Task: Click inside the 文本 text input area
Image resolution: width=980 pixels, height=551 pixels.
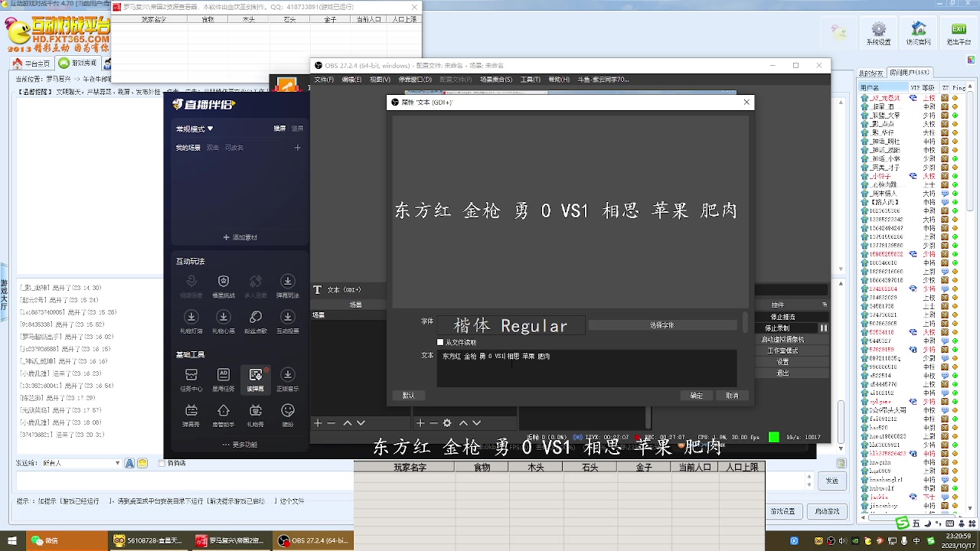Action: tap(587, 368)
